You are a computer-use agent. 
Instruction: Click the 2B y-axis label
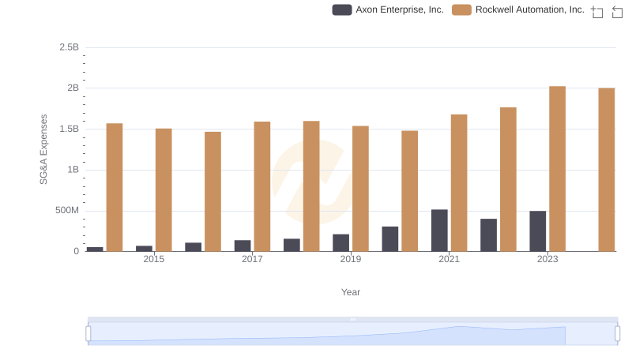[x=73, y=88]
